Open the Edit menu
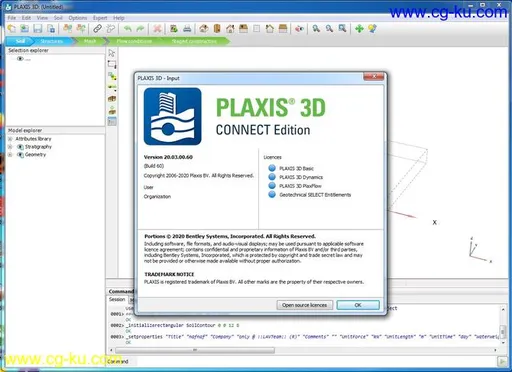 pos(26,18)
